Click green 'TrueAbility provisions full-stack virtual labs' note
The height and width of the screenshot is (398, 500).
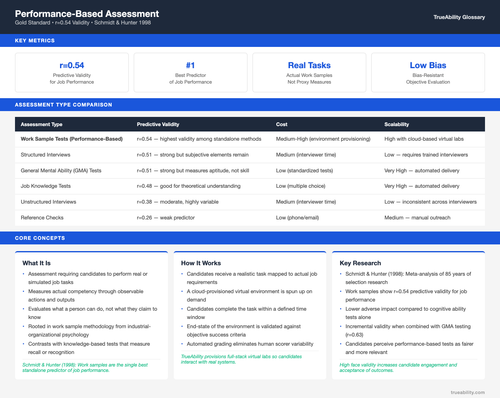pyautogui.click(x=241, y=359)
